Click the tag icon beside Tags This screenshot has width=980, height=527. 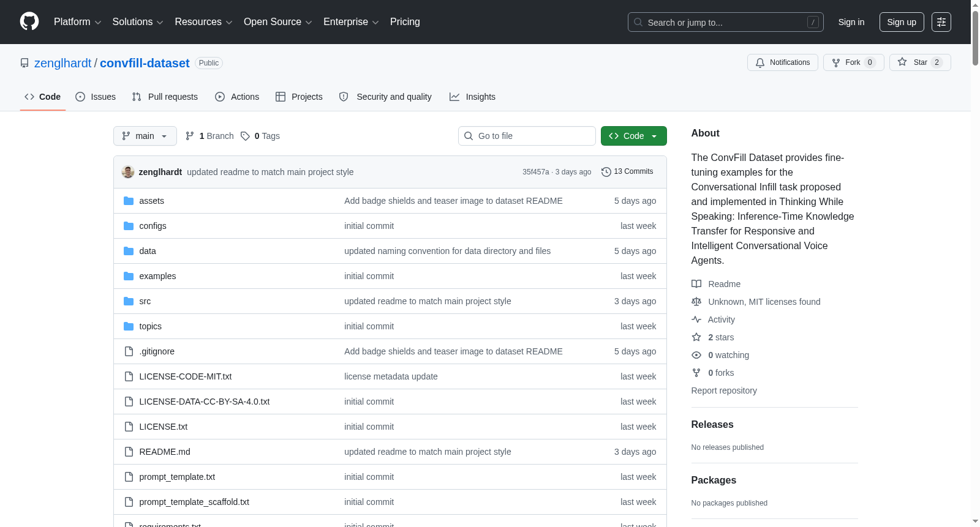click(245, 136)
